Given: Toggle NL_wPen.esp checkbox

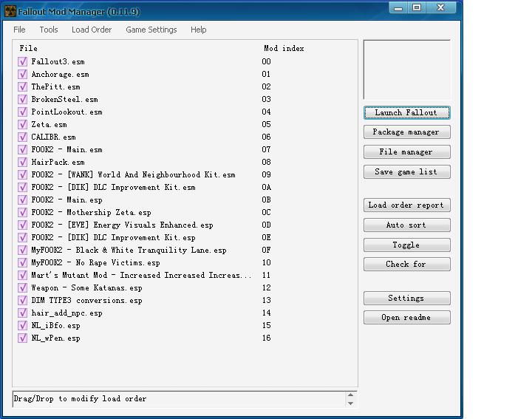Looking at the screenshot, I should pyautogui.click(x=22, y=338).
